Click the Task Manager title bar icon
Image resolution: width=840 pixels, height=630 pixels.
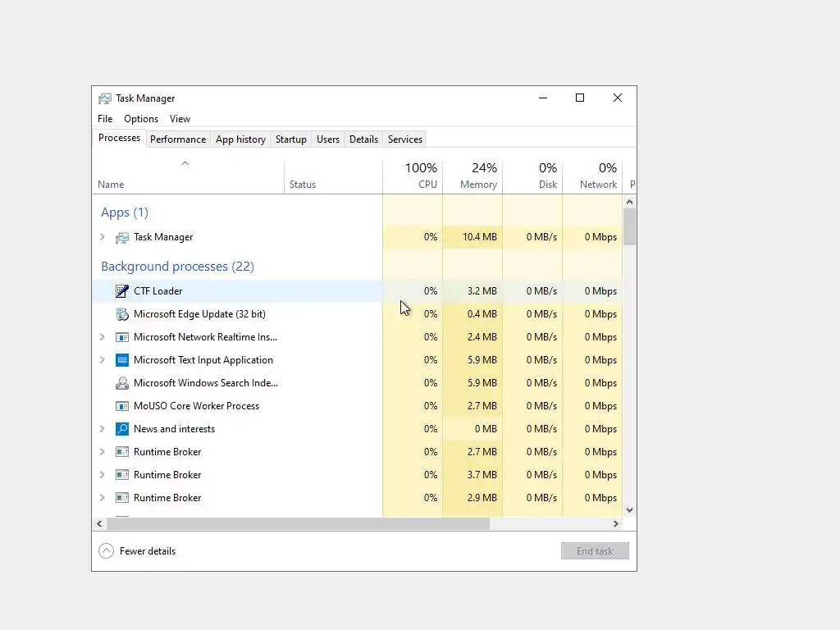(x=105, y=98)
